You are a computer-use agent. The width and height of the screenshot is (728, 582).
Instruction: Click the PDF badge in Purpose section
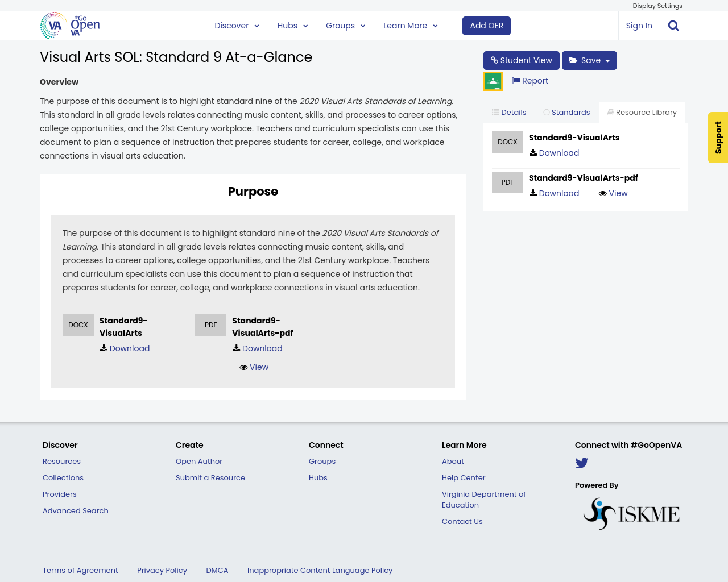tap(210, 325)
